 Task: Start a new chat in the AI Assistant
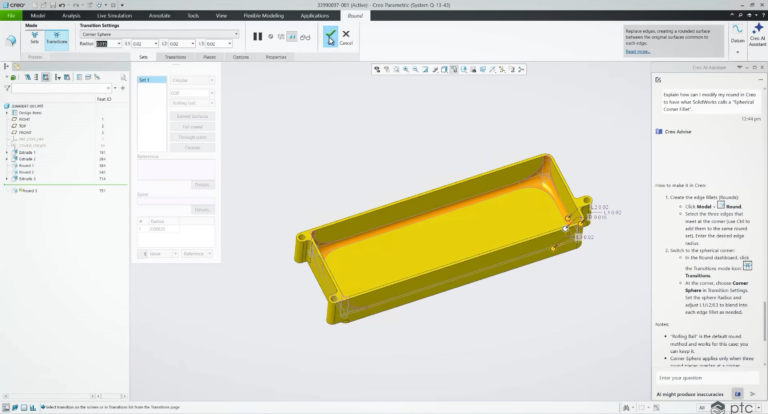tap(658, 79)
